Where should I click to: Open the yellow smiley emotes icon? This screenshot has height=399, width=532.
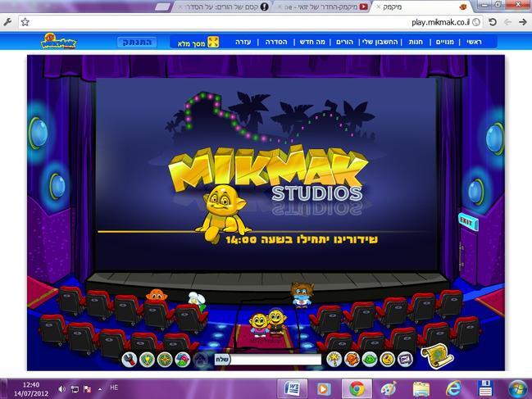(x=387, y=360)
